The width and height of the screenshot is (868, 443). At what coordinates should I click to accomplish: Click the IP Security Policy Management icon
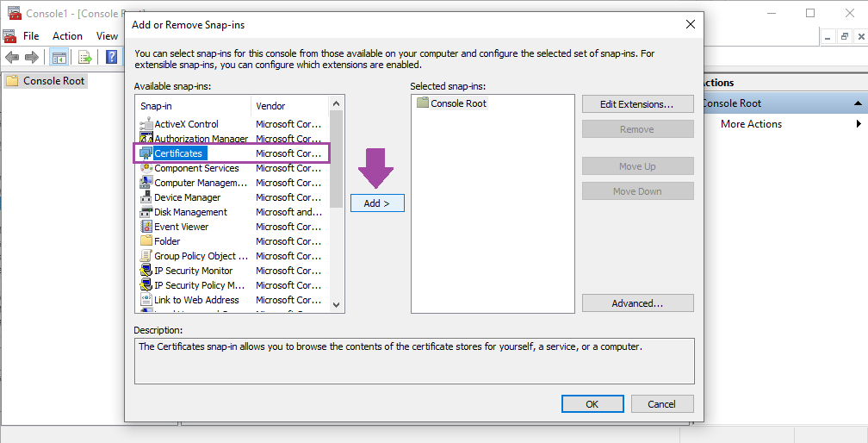pos(146,285)
